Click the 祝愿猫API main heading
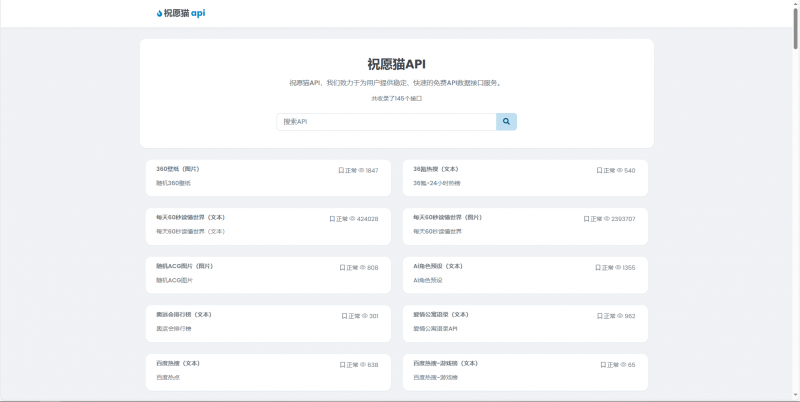Viewport: 800px width, 402px height. [x=396, y=64]
